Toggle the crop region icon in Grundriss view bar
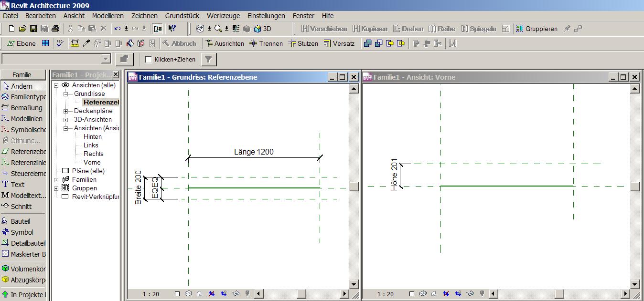Screen dimensions: 644x301 (212, 294)
